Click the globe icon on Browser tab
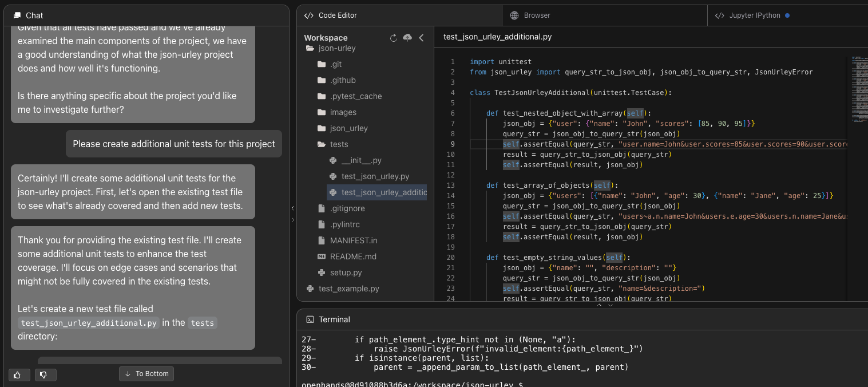The width and height of the screenshot is (868, 387). pos(514,15)
